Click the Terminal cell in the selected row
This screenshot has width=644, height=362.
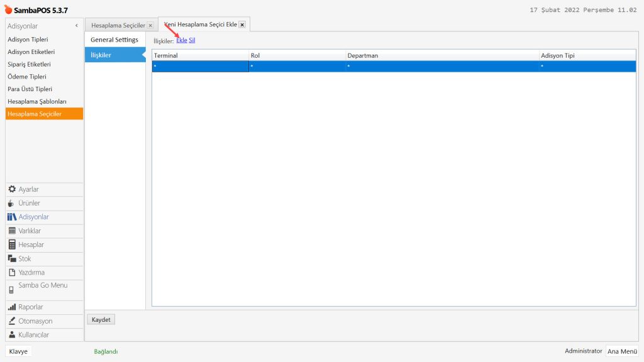[x=200, y=66]
